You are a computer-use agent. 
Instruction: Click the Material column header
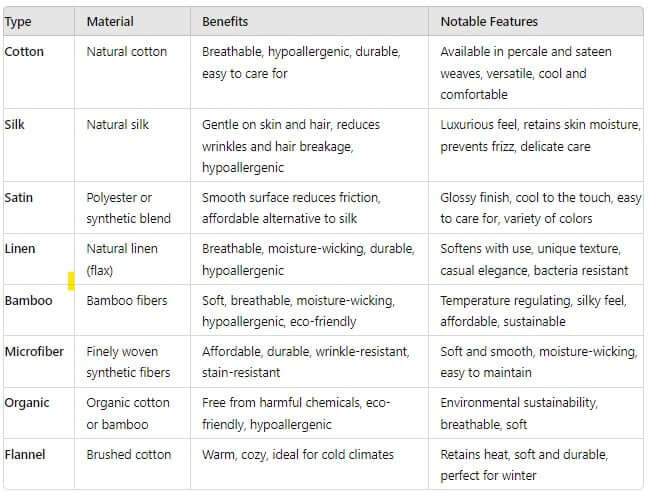point(110,21)
